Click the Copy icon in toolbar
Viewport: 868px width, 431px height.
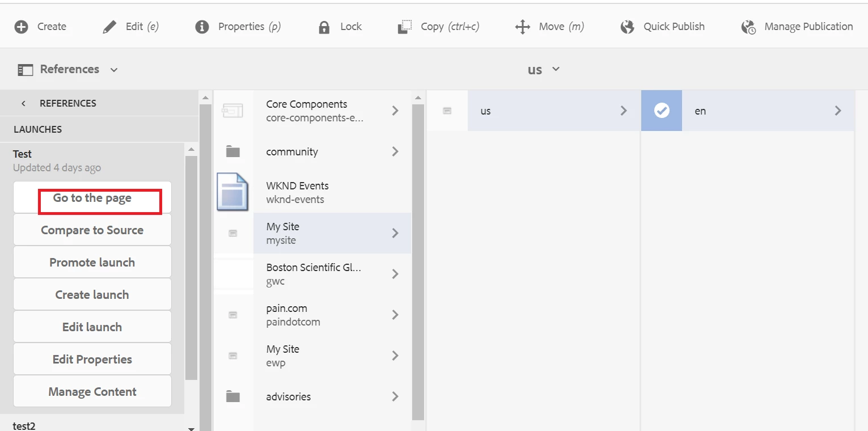pyautogui.click(x=404, y=27)
